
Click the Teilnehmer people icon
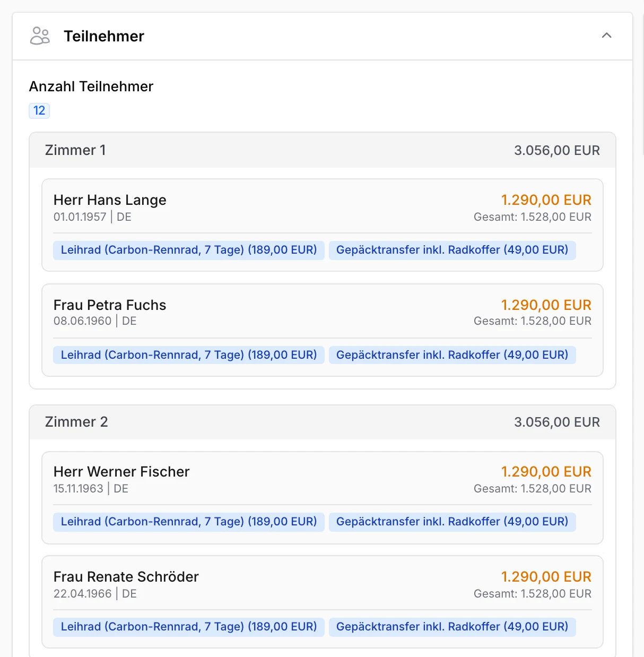click(x=40, y=36)
